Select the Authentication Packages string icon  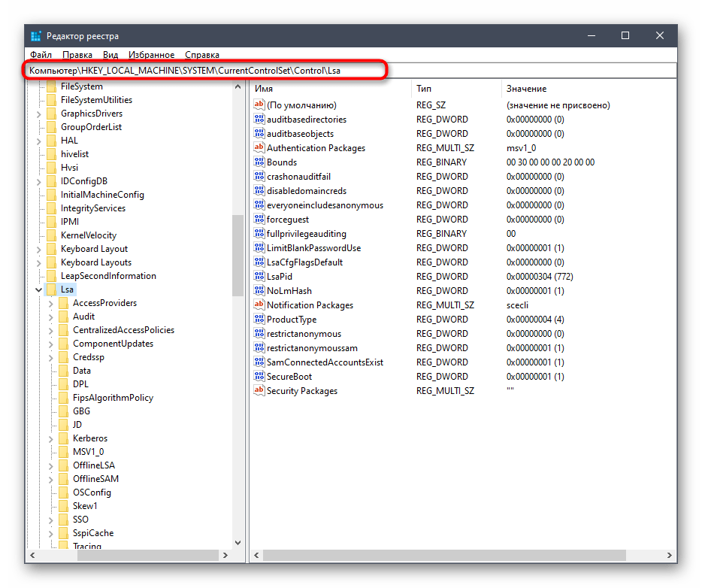pyautogui.click(x=260, y=148)
